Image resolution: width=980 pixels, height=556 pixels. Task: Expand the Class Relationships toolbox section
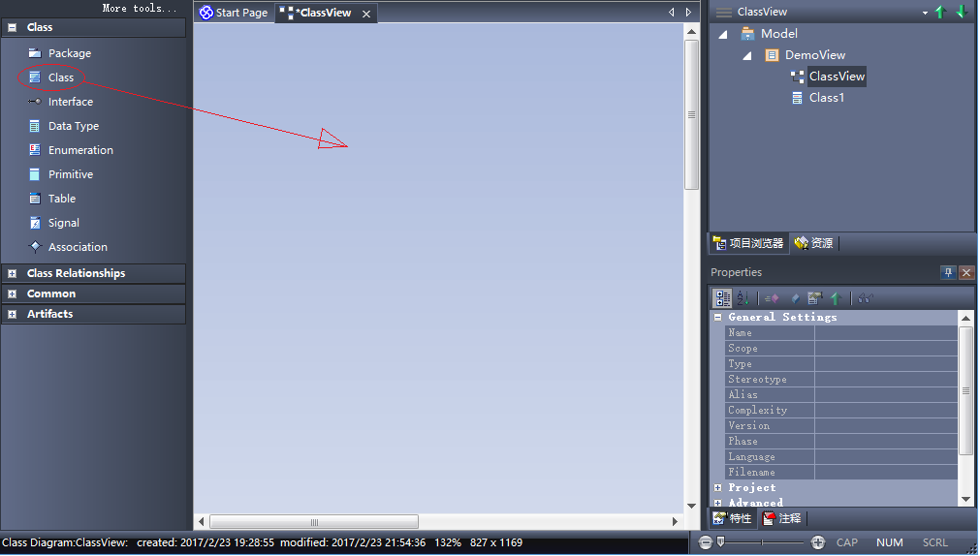(x=12, y=273)
